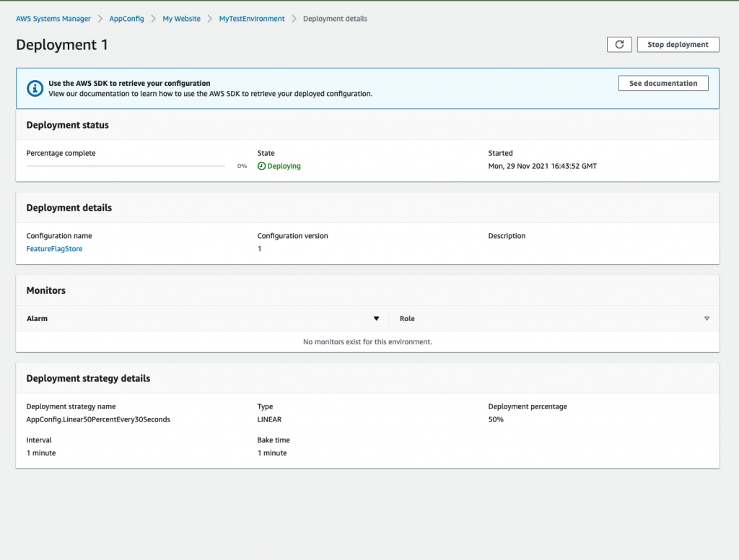Go to My Website application breadcrumb
The height and width of the screenshot is (560, 739).
coord(181,19)
